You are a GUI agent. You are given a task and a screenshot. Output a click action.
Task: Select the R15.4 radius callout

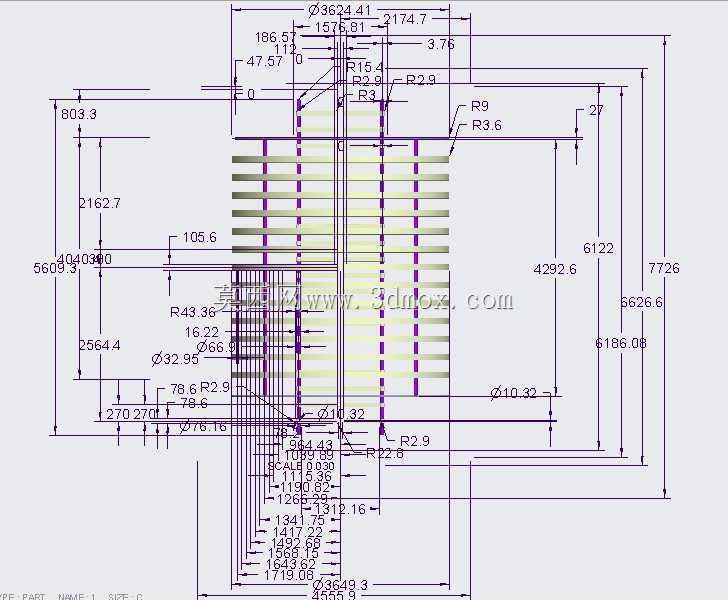tap(365, 67)
